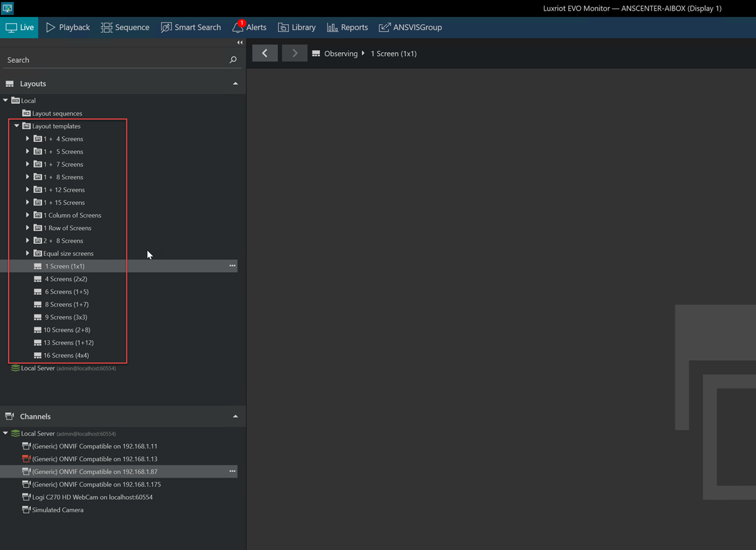Screen dimensions: 756x550
Task: Click the Luxriot application icon in title bar
Action: (x=8, y=8)
